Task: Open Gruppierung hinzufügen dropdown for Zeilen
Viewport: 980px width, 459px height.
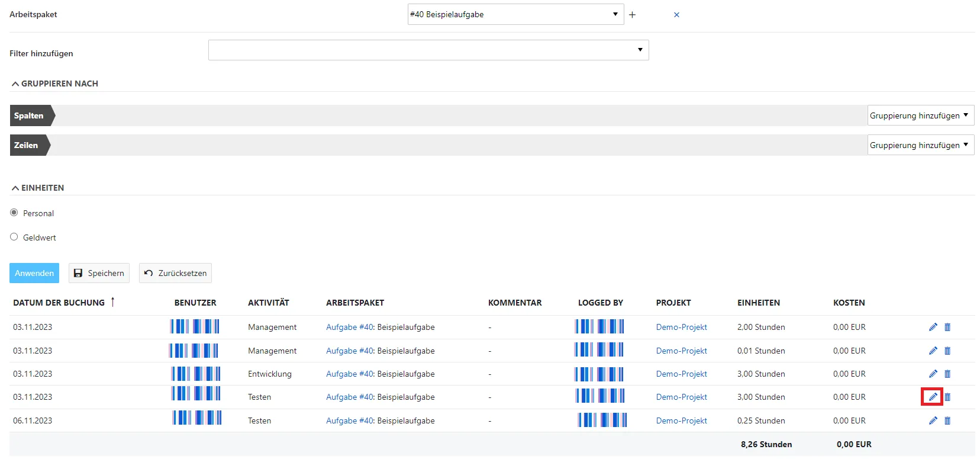Action: [920, 145]
